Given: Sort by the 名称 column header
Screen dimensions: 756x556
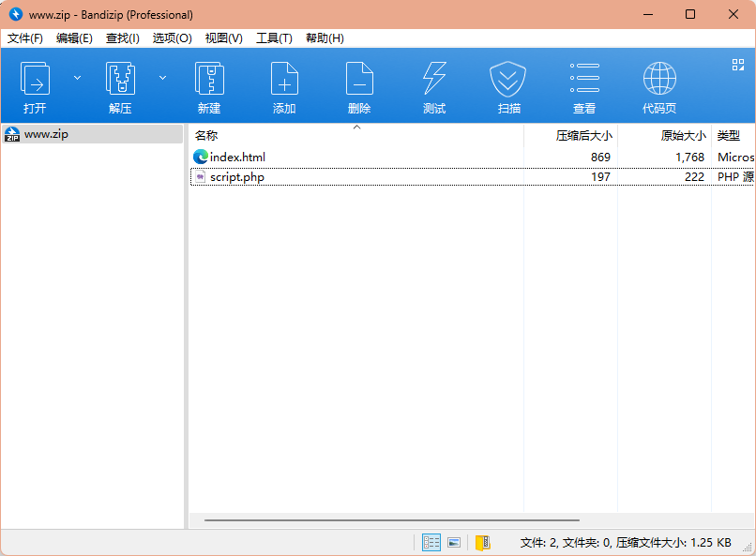Looking at the screenshot, I should coord(206,136).
